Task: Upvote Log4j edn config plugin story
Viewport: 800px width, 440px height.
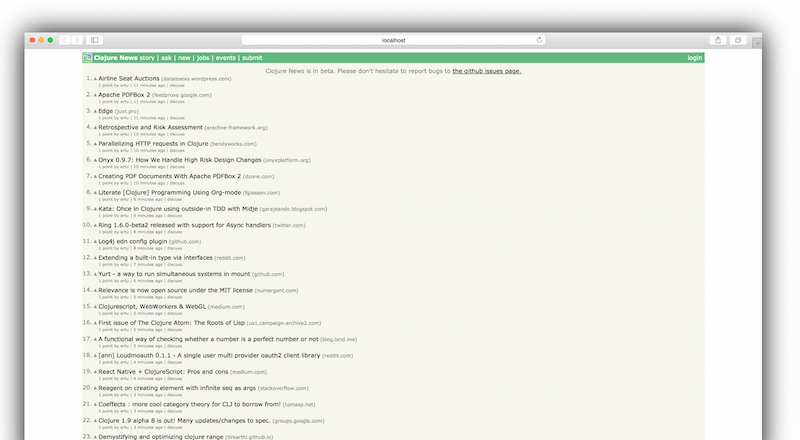Action: [x=95, y=242]
